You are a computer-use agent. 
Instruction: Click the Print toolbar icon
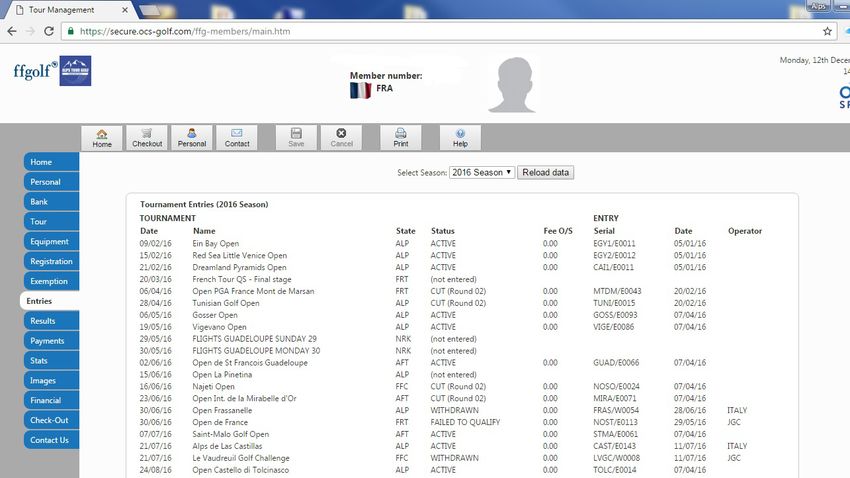tap(401, 138)
